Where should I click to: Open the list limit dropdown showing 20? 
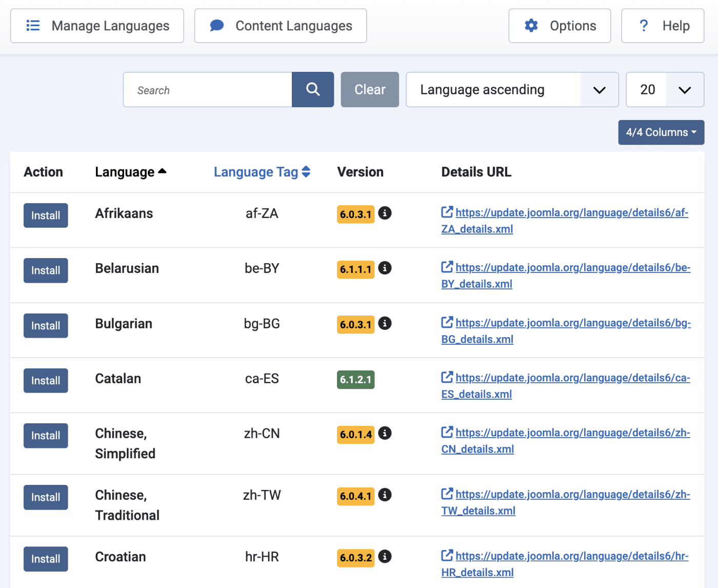[x=665, y=90]
